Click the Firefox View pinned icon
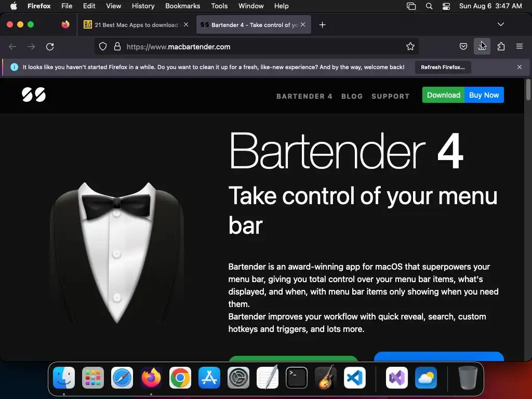The height and width of the screenshot is (399, 532). (65, 24)
